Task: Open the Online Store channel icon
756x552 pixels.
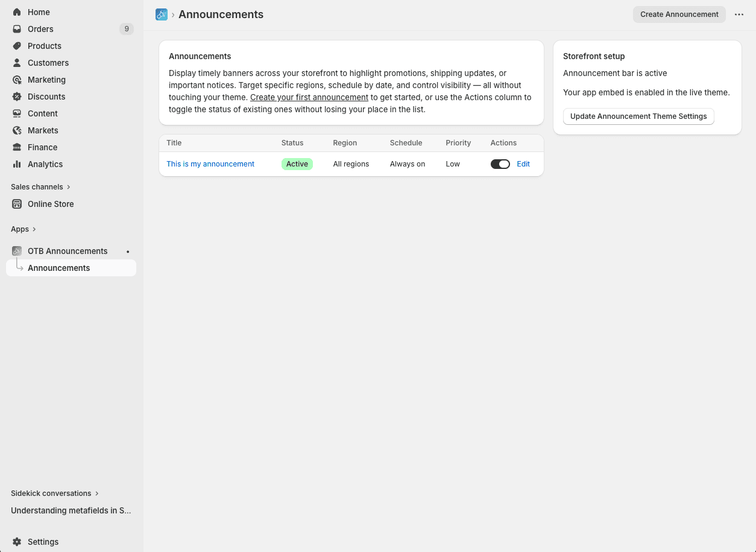Action: point(17,204)
